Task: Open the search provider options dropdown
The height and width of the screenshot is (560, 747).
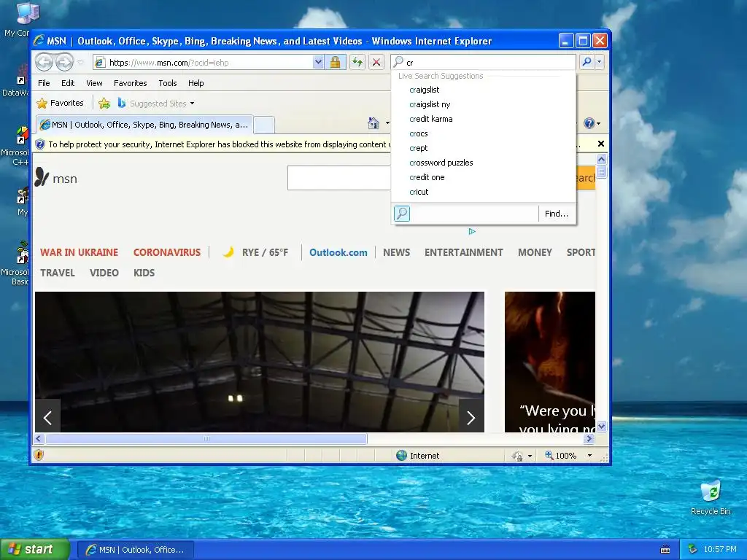Action: [x=600, y=62]
